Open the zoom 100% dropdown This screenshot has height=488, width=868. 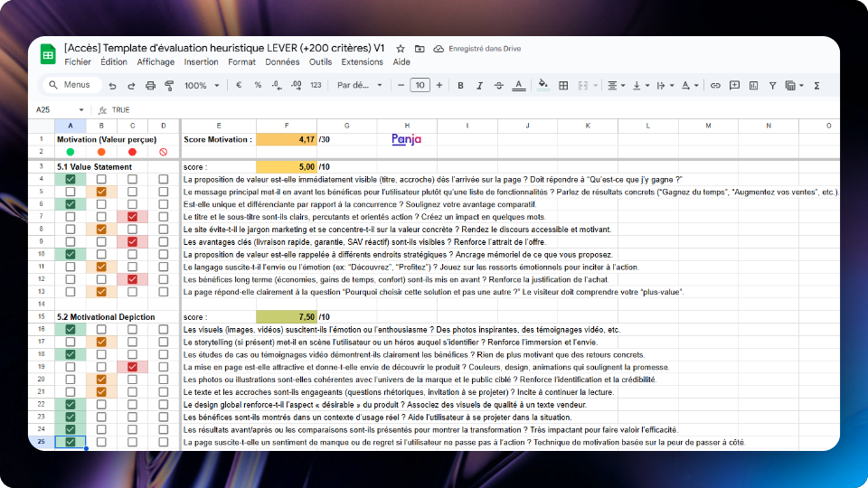(x=202, y=86)
